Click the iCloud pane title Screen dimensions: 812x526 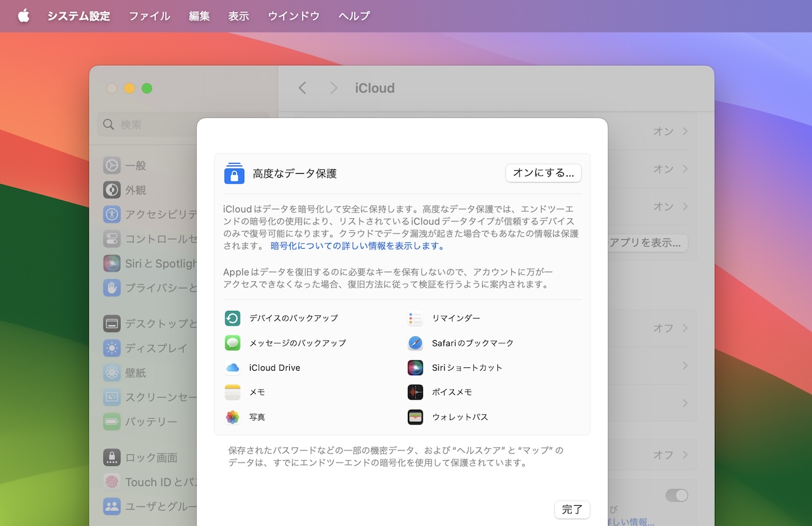[375, 88]
